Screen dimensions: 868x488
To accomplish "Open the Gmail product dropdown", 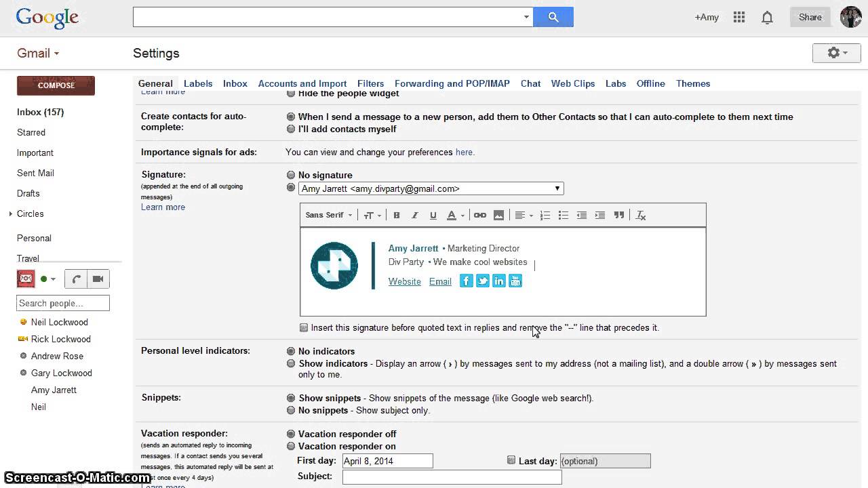I will click(38, 53).
